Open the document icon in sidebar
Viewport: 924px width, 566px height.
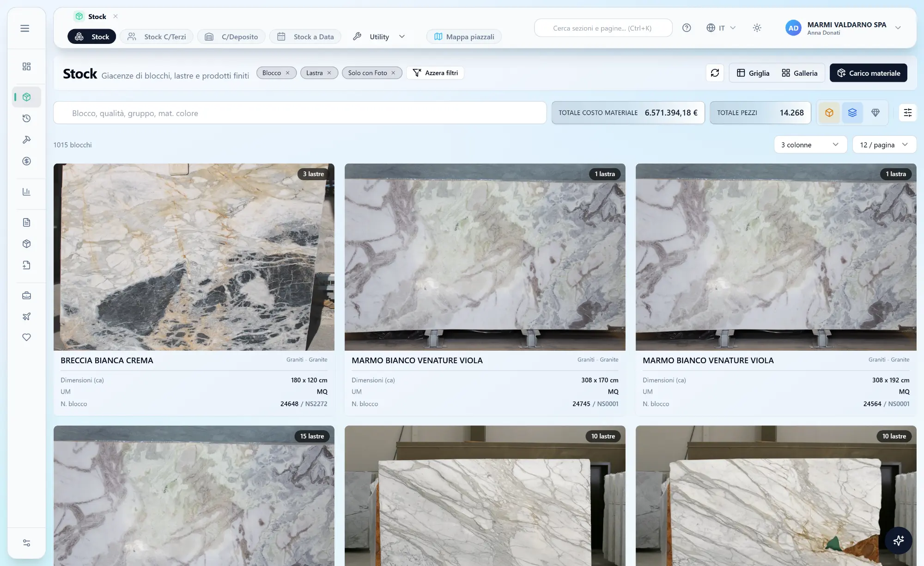click(26, 223)
